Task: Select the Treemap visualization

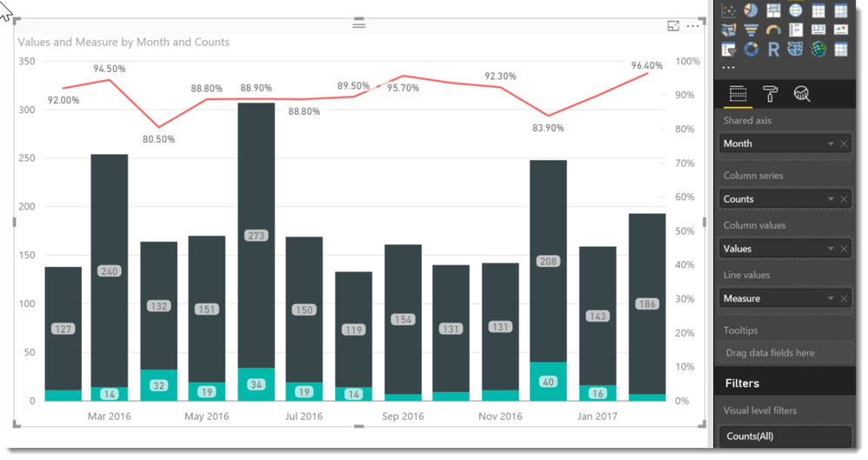Action: pyautogui.click(x=773, y=10)
